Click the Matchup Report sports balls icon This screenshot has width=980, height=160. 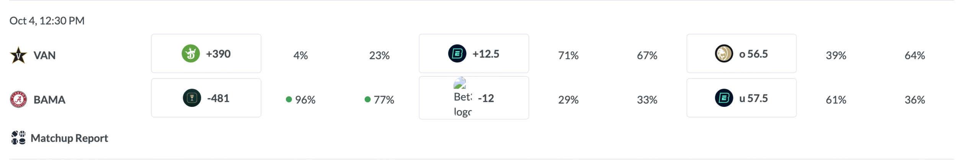point(18,137)
